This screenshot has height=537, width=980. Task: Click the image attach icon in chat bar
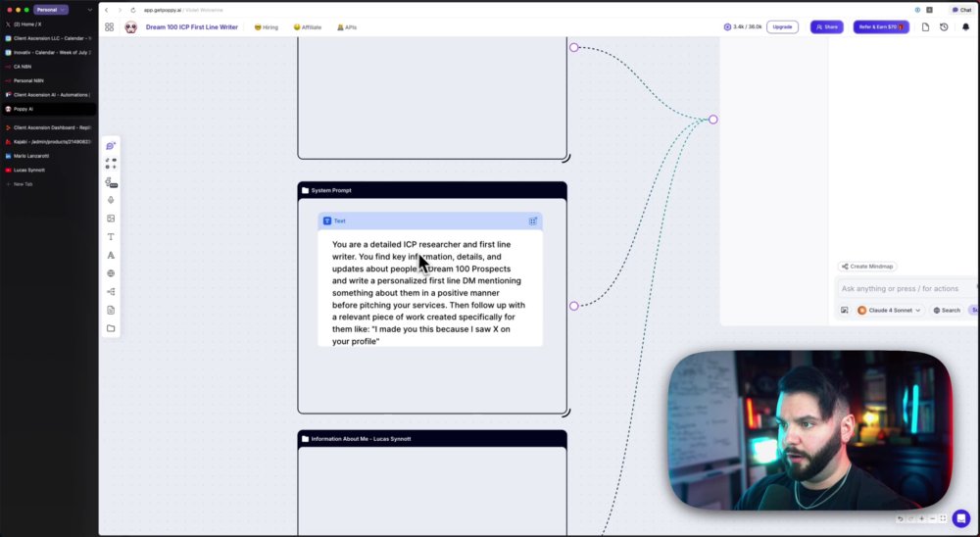[x=845, y=310]
